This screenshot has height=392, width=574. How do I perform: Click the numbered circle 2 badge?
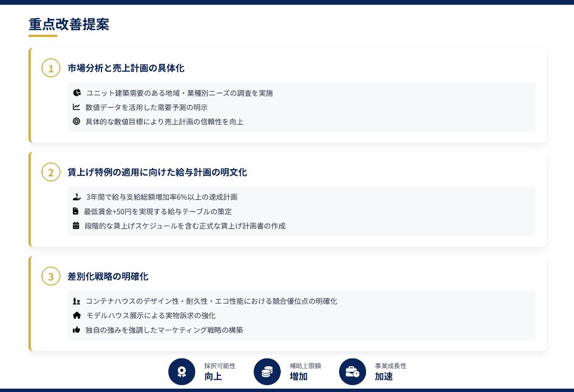(x=51, y=172)
